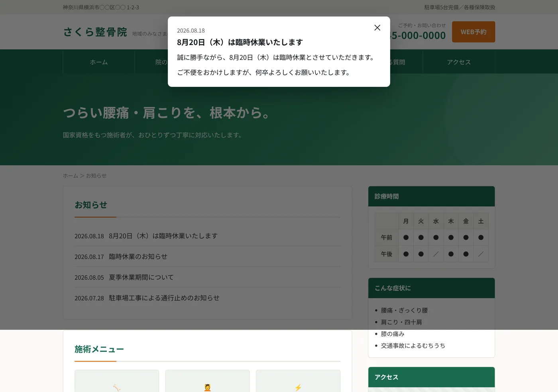
Task: Click the date 2026.07.28 in news list
Action: [x=89, y=298]
